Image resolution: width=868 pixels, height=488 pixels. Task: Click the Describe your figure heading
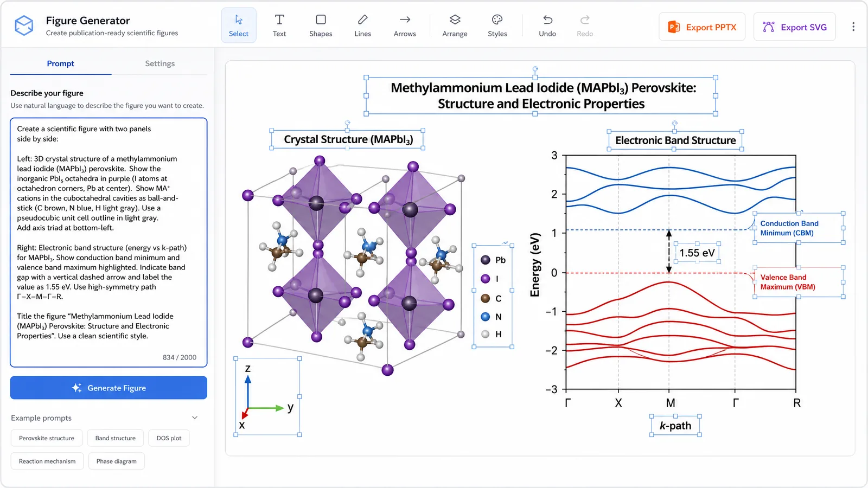(47, 93)
